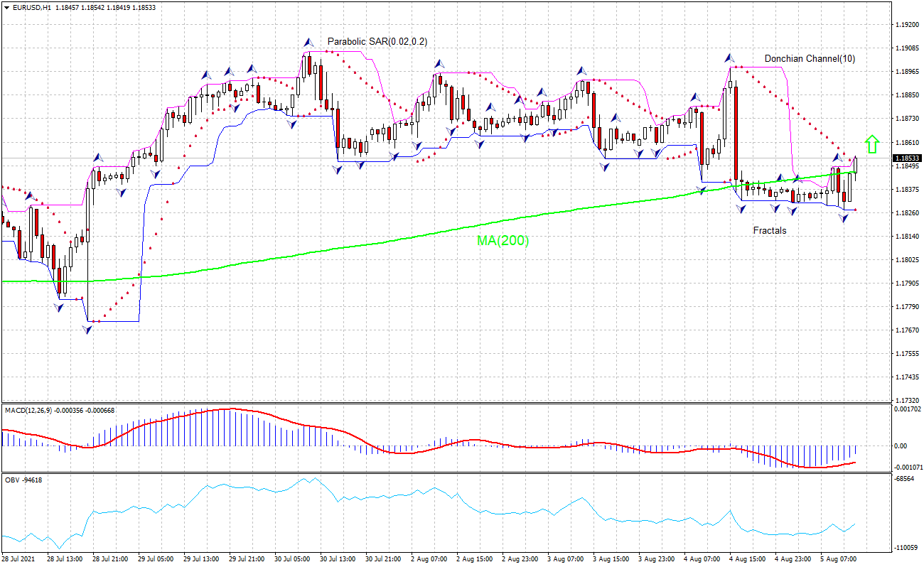Click the highlighted 1.18533 current price tag
The image size is (924, 567).
click(x=907, y=159)
